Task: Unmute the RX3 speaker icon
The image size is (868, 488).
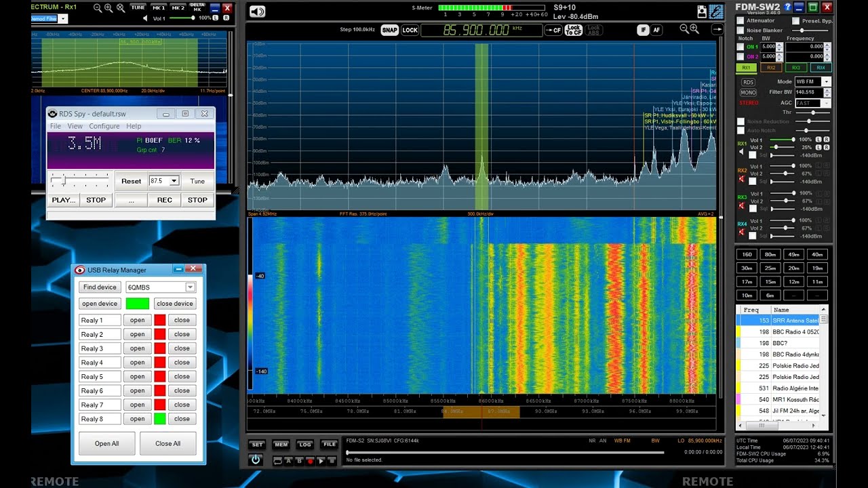Action: 742,205
